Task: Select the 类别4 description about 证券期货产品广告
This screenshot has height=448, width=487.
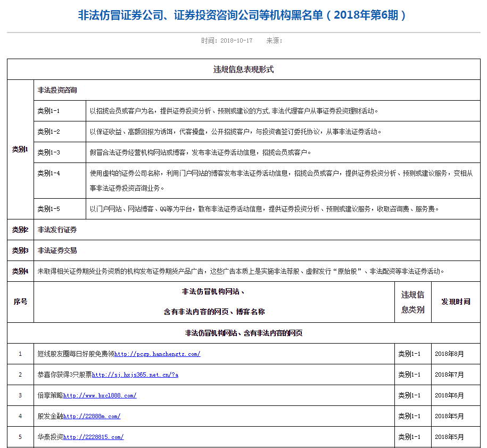Action: [241, 271]
